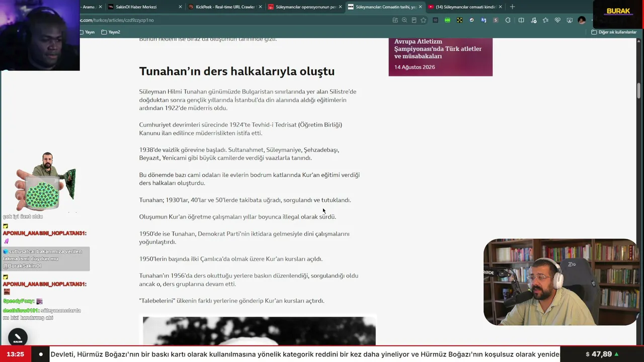
Task: Close the active Süleymancılar: Cemaatin tarihi tab
Action: 420,7
